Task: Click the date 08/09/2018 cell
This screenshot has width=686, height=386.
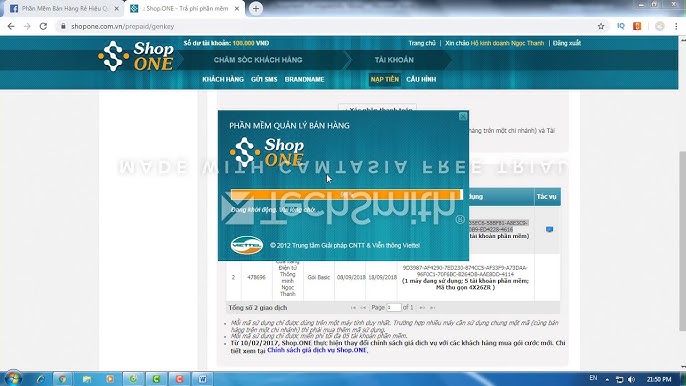Action: [350, 277]
